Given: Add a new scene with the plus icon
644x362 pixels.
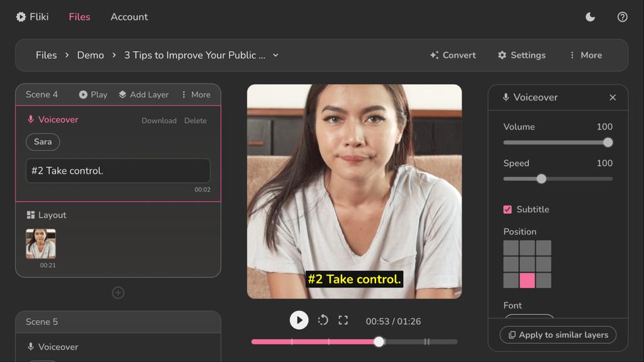Looking at the screenshot, I should click(x=118, y=293).
